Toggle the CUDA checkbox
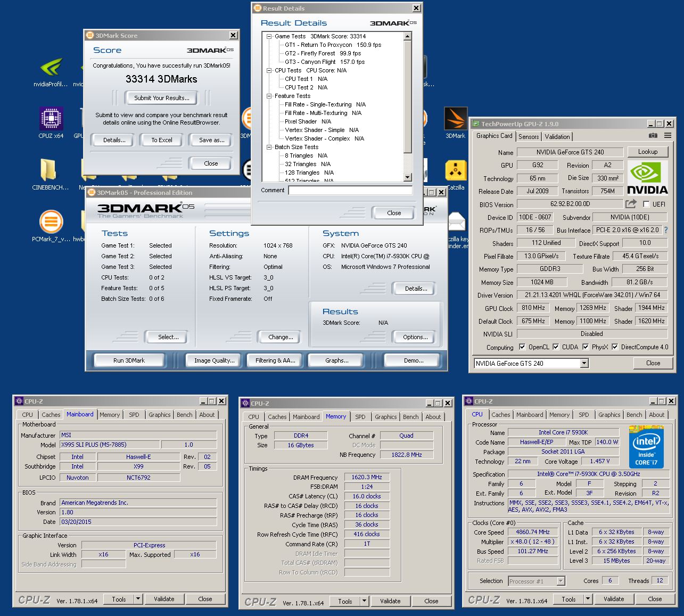 click(556, 347)
